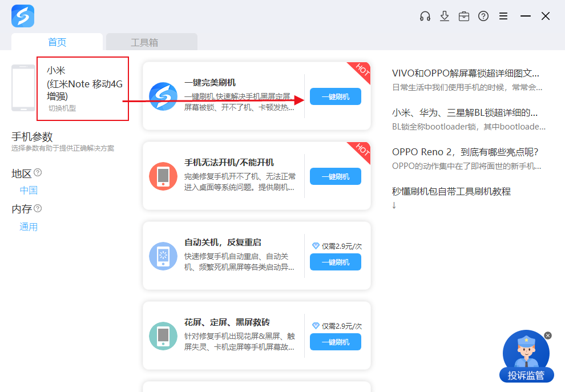
Task: Click 一键刷机 button for 自动关机
Action: tap(336, 262)
